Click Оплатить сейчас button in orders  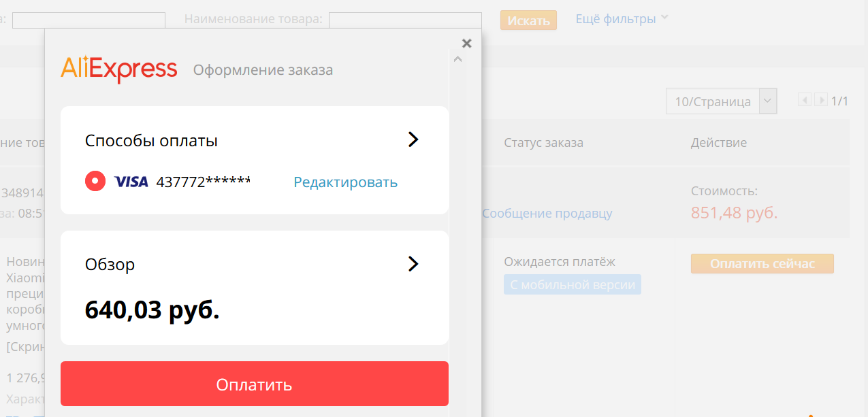coord(762,264)
